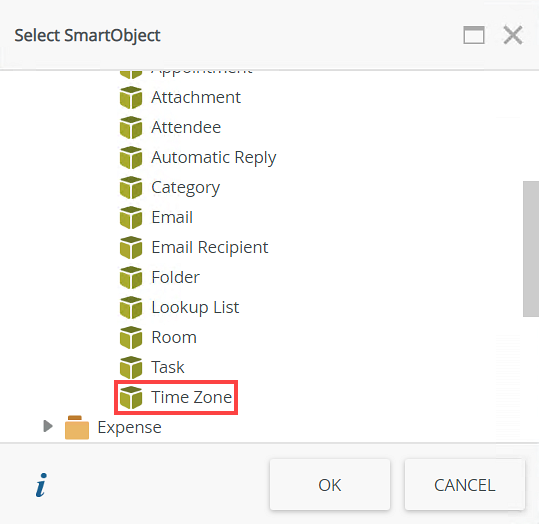Screen dimensions: 539x524
Task: Click the Attendee SmartObject cube icon
Action: 131,128
